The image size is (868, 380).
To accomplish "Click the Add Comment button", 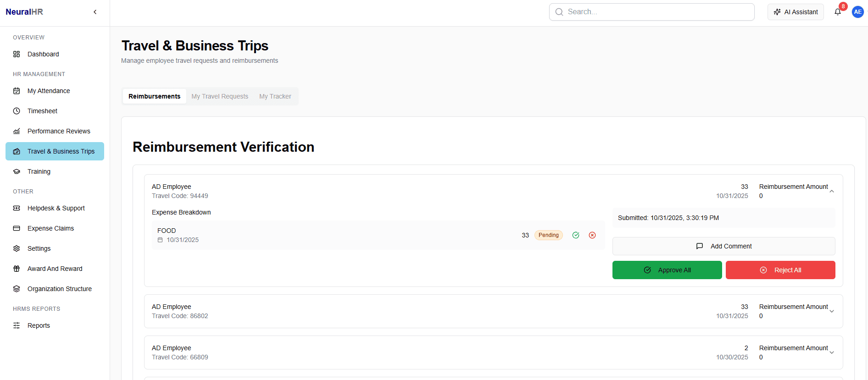I will click(724, 246).
